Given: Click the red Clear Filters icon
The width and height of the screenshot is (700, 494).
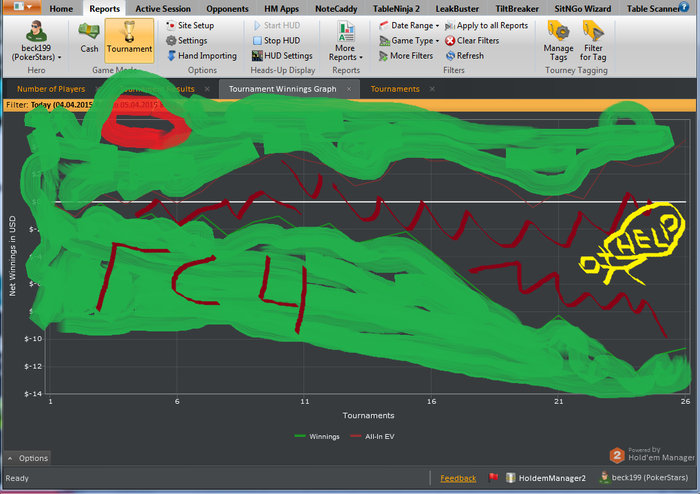Looking at the screenshot, I should [x=450, y=41].
